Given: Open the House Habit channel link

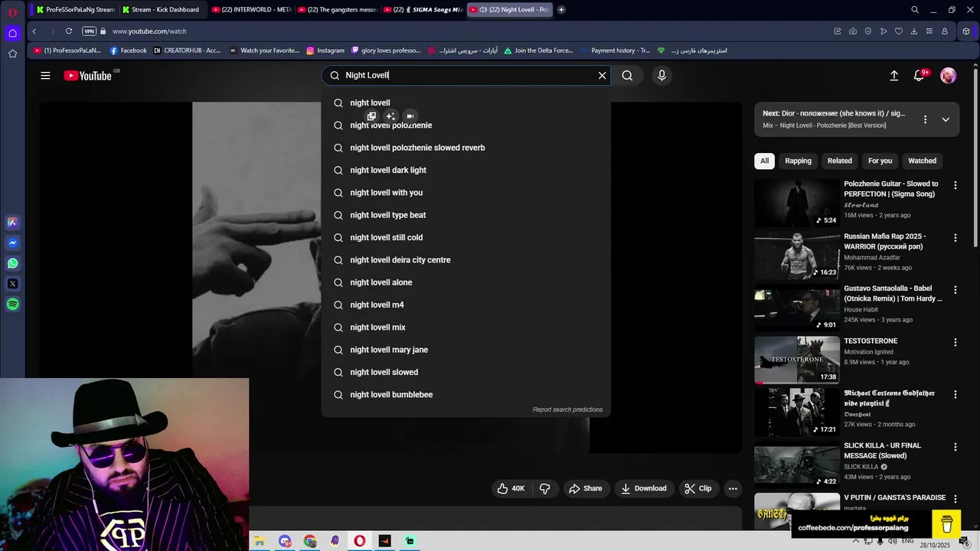Looking at the screenshot, I should (861, 309).
